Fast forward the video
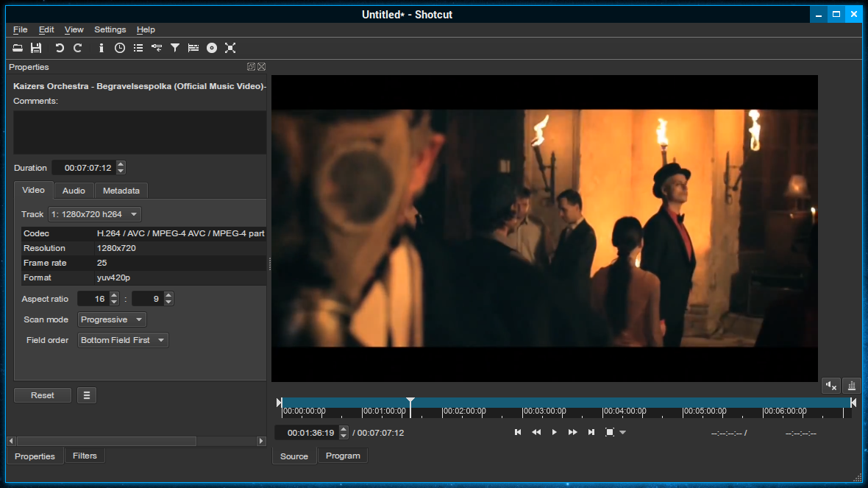 point(572,432)
